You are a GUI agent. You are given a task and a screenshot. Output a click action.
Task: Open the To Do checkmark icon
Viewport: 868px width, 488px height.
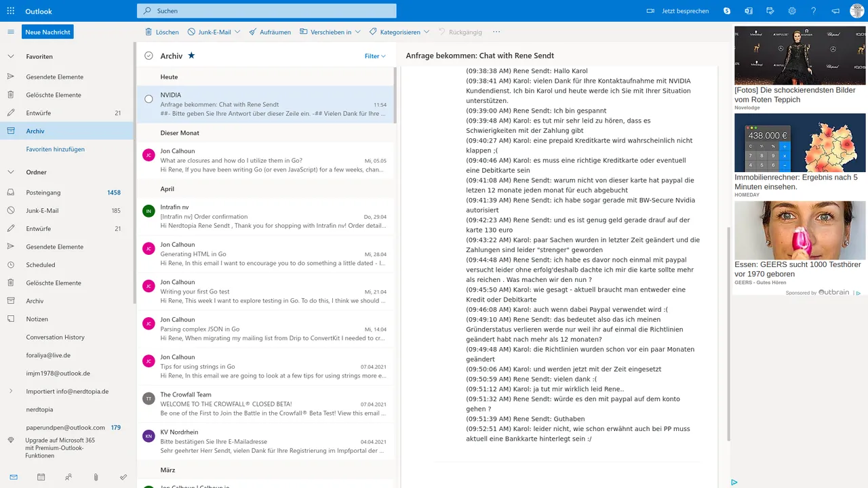point(123,477)
